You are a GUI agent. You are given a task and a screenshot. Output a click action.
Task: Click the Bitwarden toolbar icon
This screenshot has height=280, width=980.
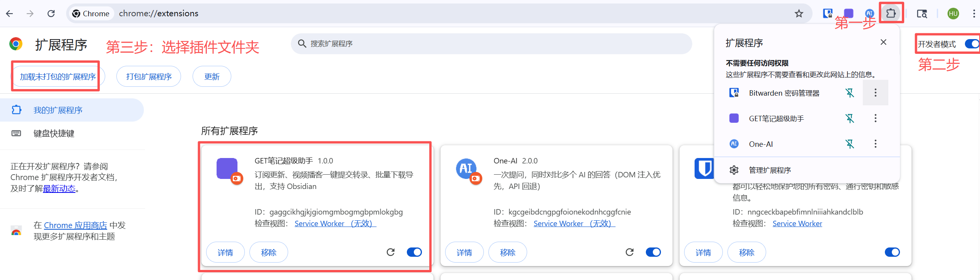coord(828,14)
